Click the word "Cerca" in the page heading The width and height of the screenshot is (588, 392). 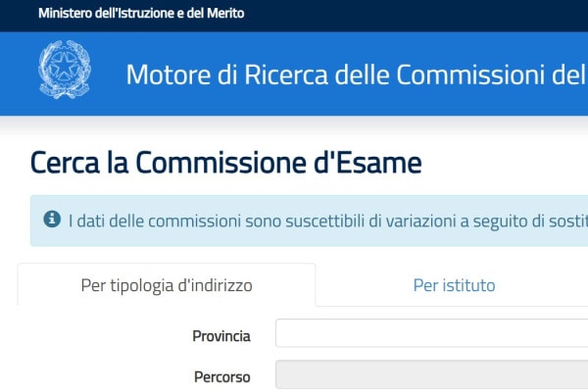click(x=64, y=162)
